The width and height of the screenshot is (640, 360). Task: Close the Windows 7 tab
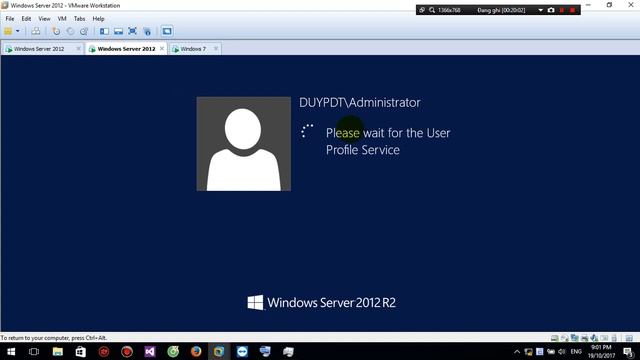click(x=216, y=49)
